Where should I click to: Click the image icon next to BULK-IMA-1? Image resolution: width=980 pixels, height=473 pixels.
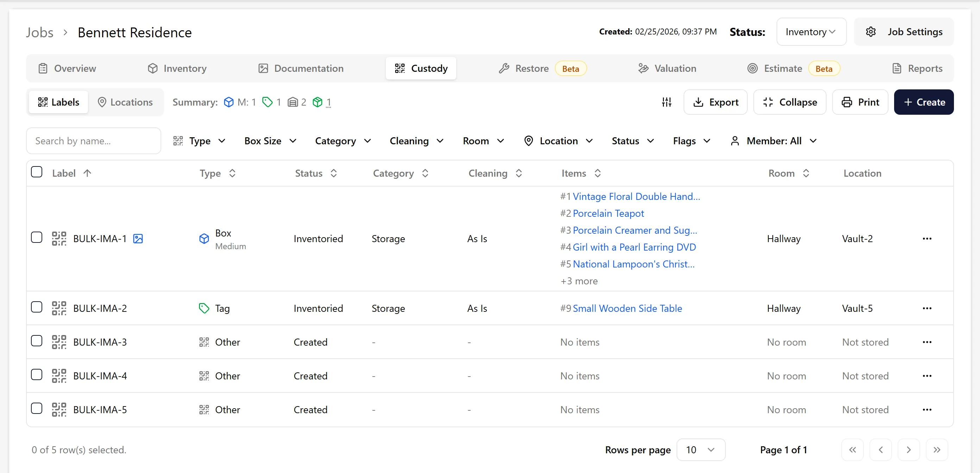coord(138,239)
